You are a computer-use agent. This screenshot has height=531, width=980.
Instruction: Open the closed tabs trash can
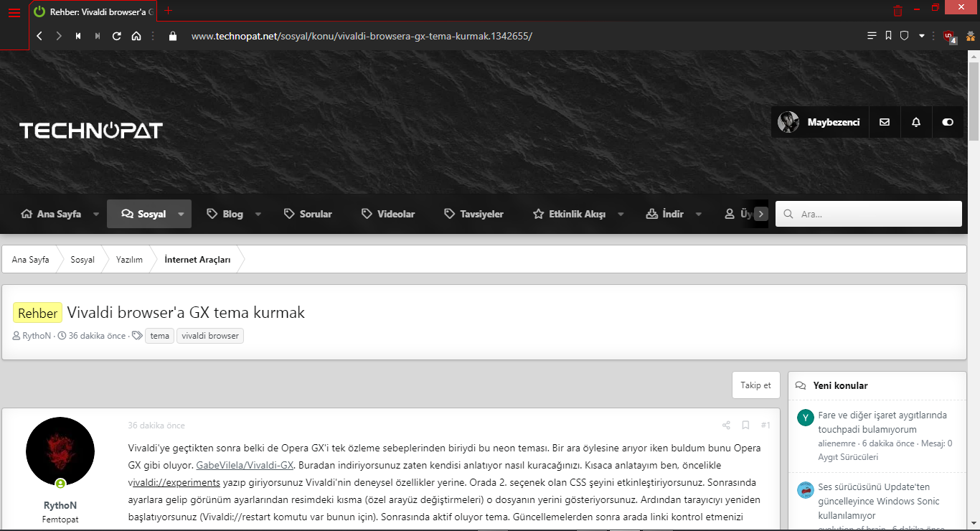coord(898,11)
